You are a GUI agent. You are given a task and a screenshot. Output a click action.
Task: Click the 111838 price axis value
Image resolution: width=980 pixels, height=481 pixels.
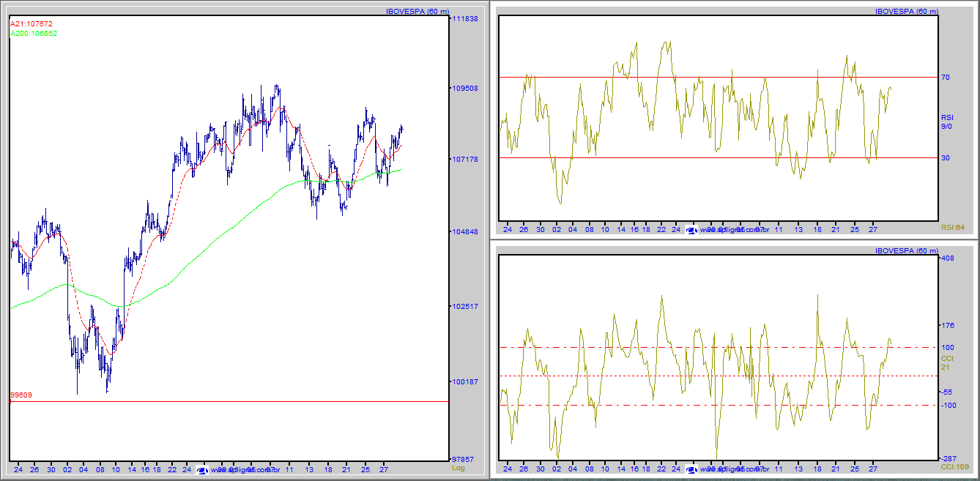(466, 19)
